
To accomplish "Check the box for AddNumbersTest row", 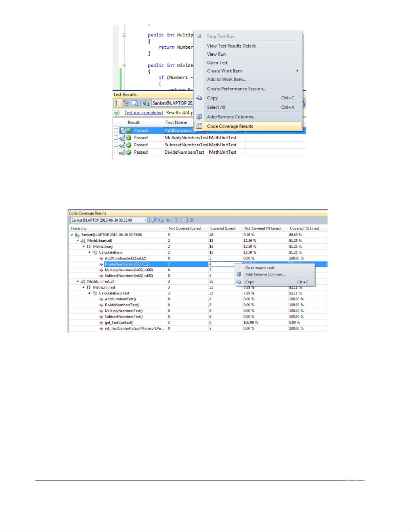I will point(116,131).
